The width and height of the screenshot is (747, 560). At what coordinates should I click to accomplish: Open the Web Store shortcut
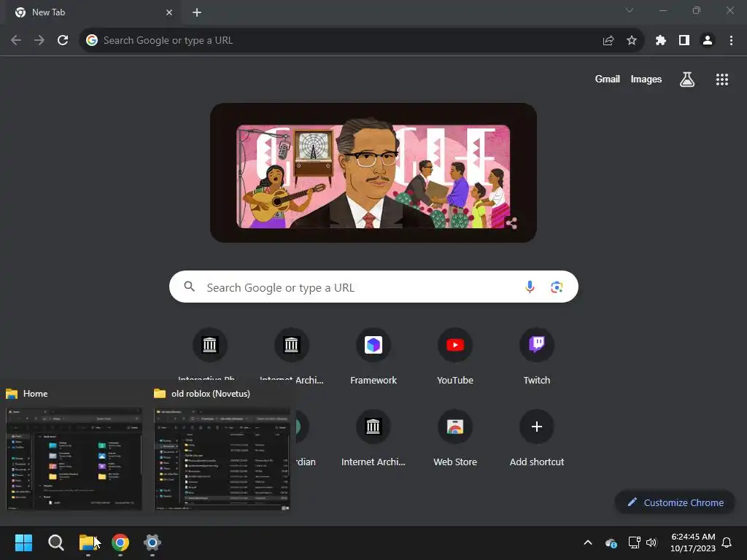click(455, 437)
